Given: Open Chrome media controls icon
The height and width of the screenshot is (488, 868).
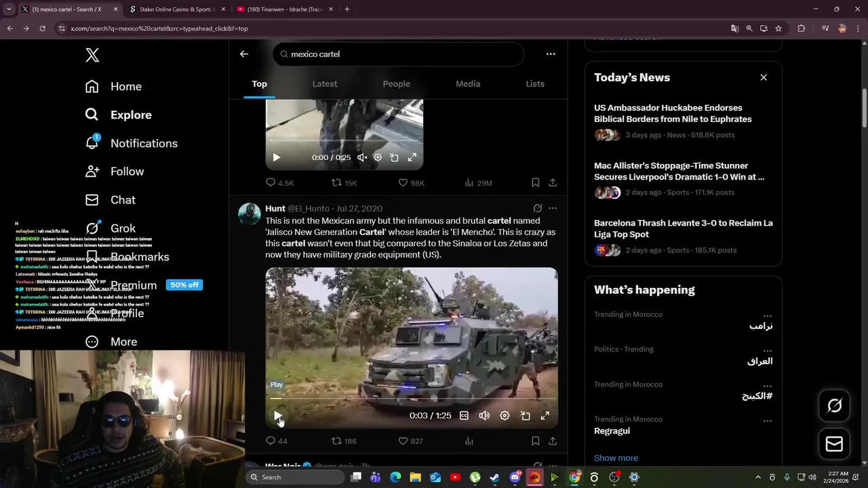Looking at the screenshot, I should click(825, 28).
